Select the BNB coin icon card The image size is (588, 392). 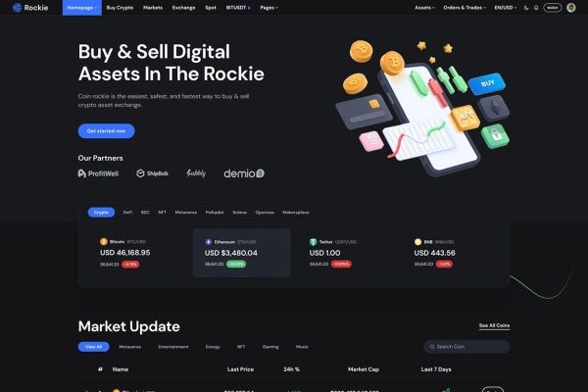(x=417, y=242)
